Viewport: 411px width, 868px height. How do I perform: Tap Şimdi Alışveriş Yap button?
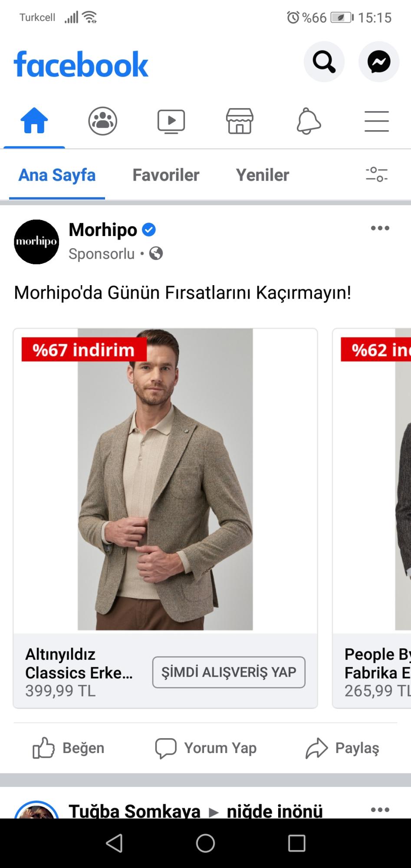[229, 672]
